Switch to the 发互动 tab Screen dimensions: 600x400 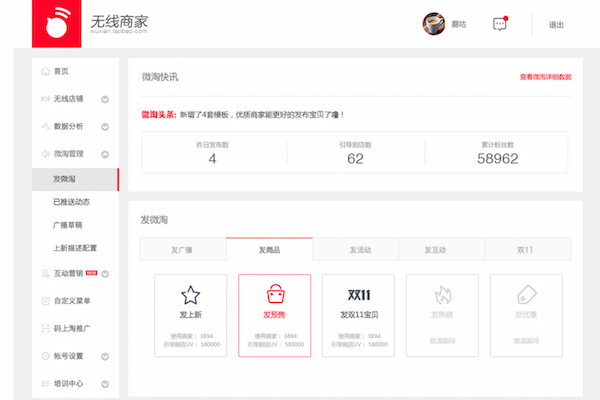(442, 250)
